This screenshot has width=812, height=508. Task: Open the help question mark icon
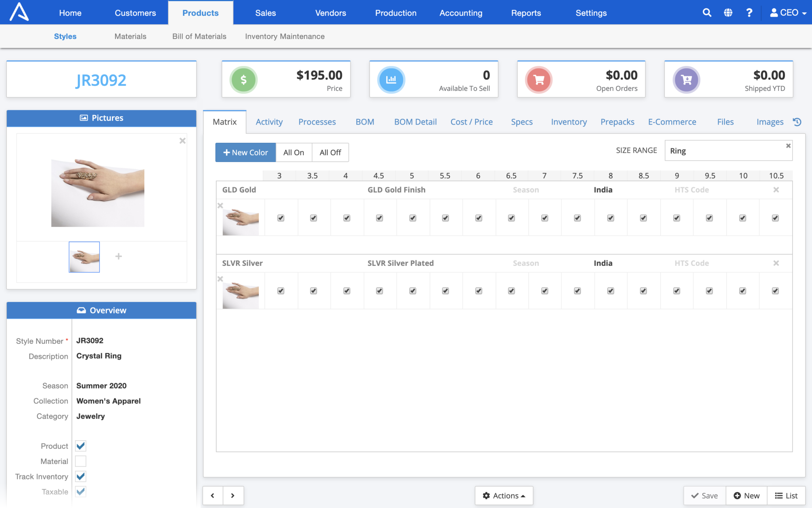[749, 12]
